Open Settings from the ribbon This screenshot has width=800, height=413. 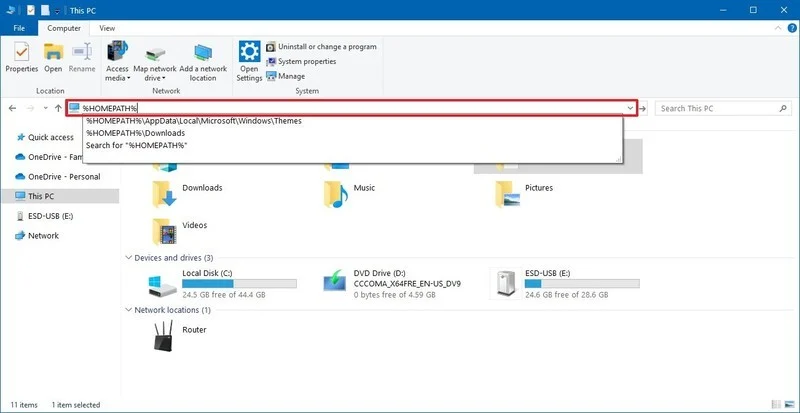(249, 61)
